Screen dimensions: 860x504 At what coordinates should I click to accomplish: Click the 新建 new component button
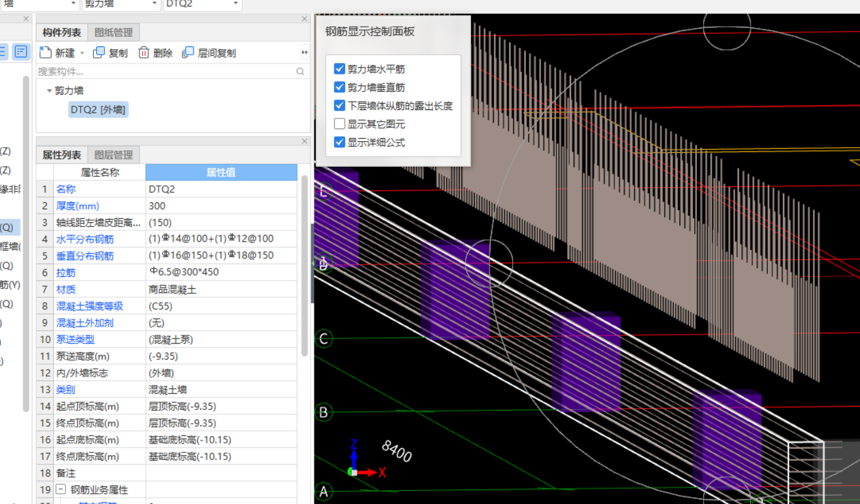click(57, 53)
